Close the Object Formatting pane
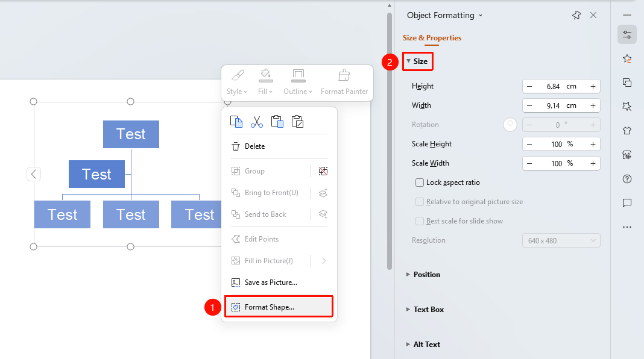 (593, 15)
